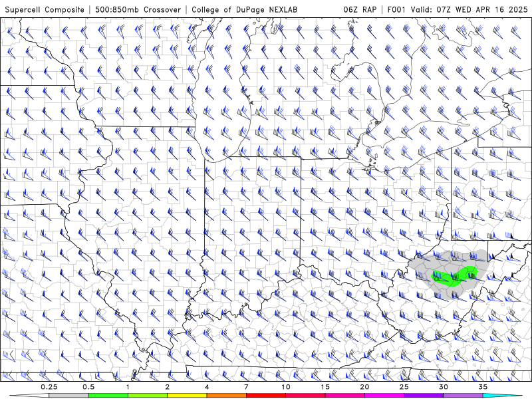Screen dimensions: 532x399
Task: Click the legend value 1
Action: 128,387
